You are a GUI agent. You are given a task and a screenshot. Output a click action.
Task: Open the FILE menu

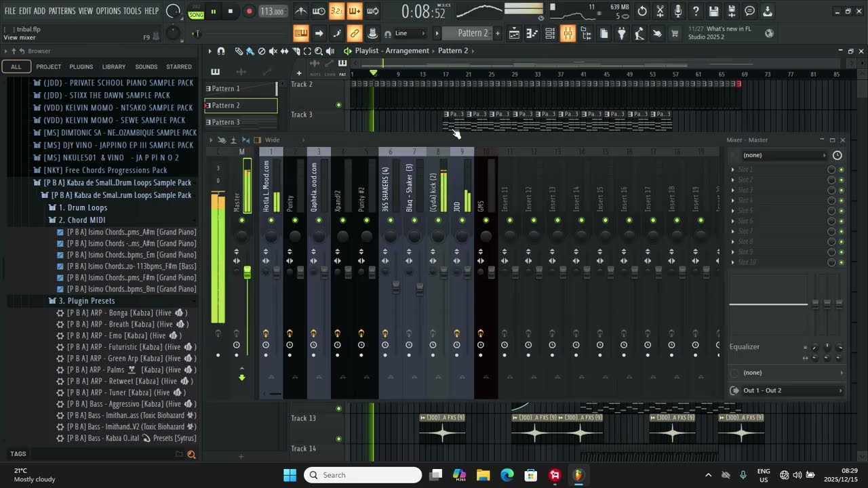tap(10, 11)
